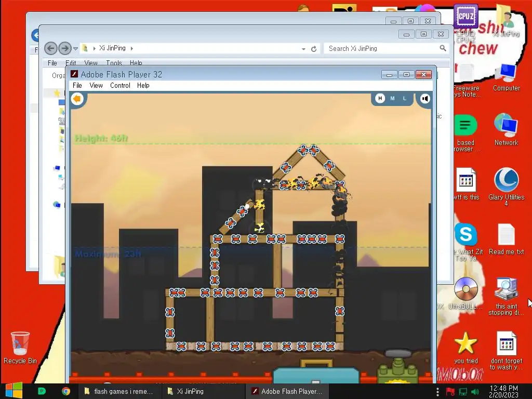The image size is (532, 399).
Task: Open the Network desktop icon
Action: (506, 130)
